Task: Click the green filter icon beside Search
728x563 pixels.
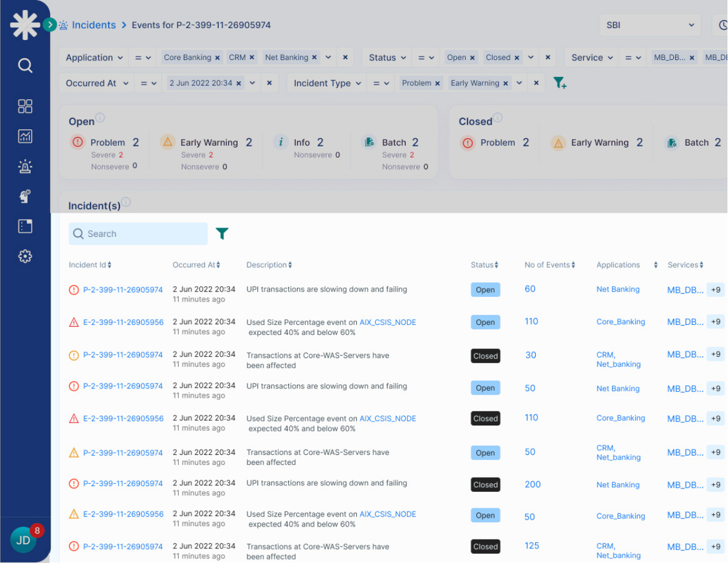Action: click(x=222, y=234)
